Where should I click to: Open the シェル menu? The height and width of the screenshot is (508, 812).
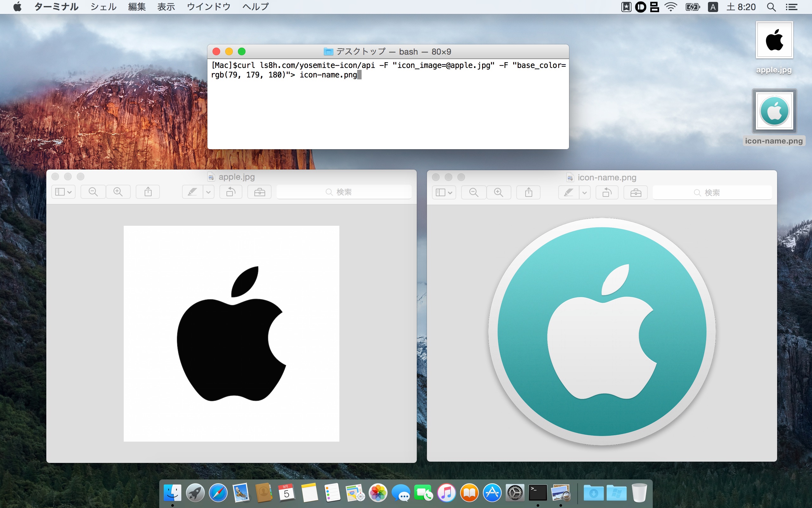(x=103, y=7)
